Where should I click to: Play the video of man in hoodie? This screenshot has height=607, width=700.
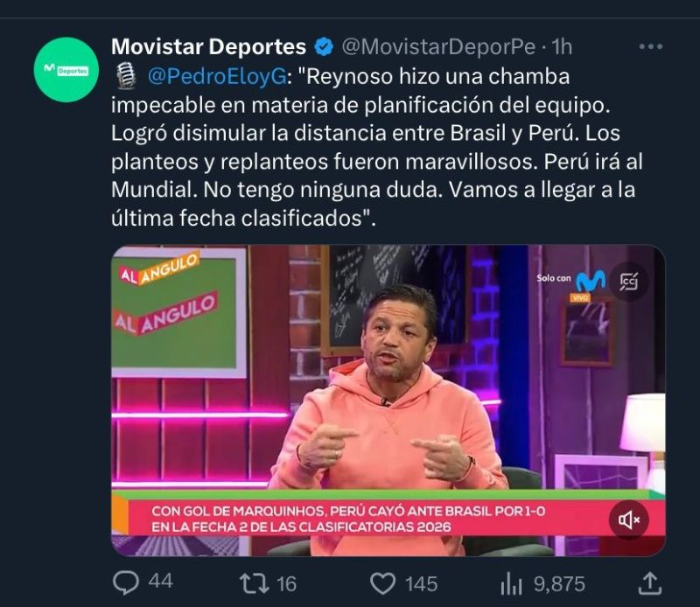coord(388,401)
